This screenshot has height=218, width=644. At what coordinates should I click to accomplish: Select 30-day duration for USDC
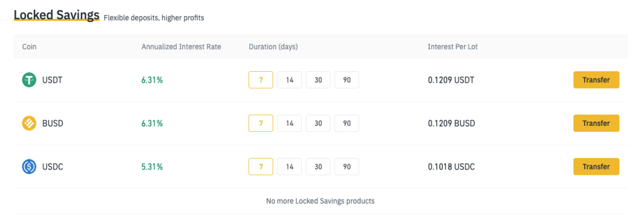318,166
